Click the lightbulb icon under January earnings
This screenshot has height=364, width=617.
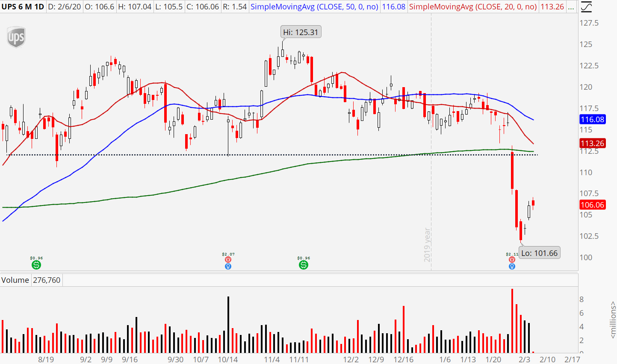[x=512, y=267]
